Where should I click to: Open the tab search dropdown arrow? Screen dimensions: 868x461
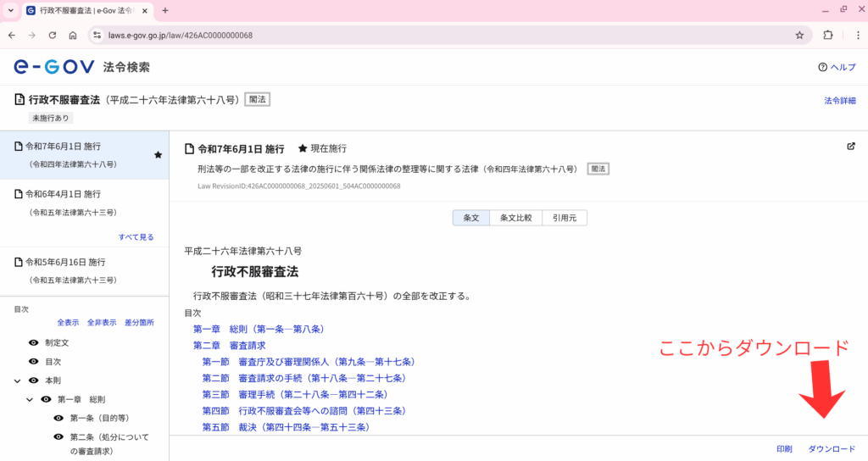click(10, 10)
